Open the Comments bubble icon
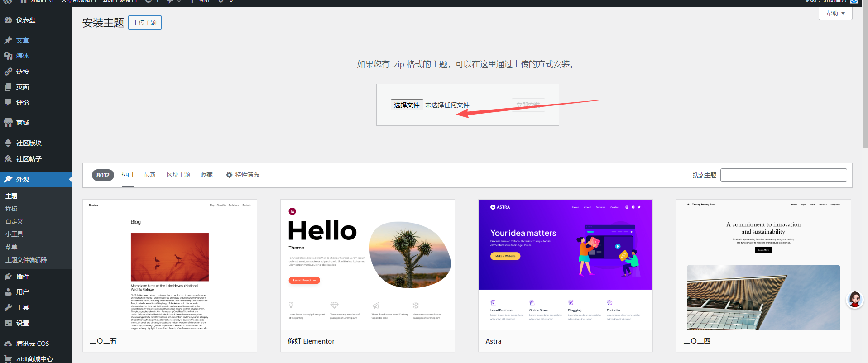The image size is (868, 363). 8,102
